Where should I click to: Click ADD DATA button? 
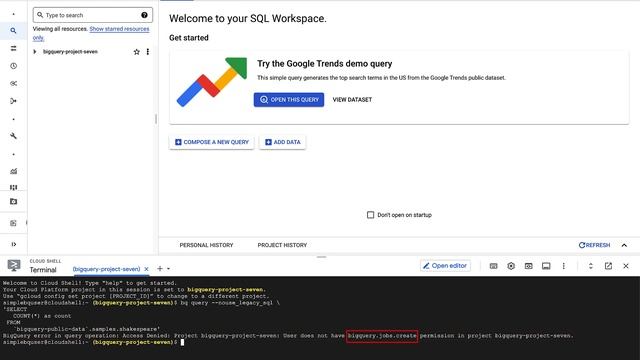pyautogui.click(x=282, y=142)
